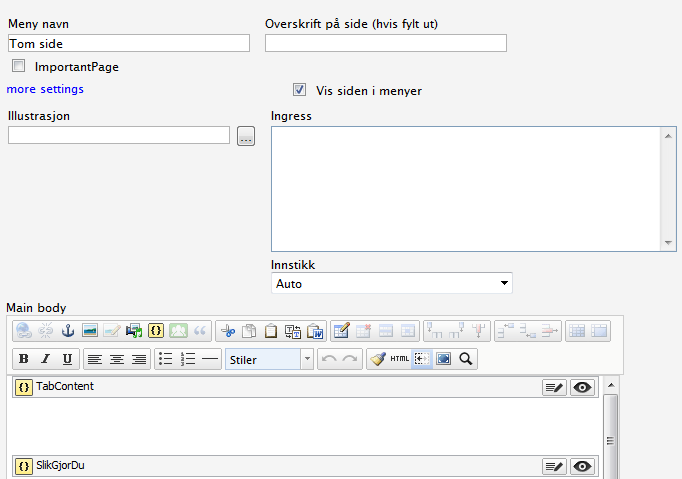The height and width of the screenshot is (479, 682).
Task: Click the cut scissors icon
Action: click(228, 331)
